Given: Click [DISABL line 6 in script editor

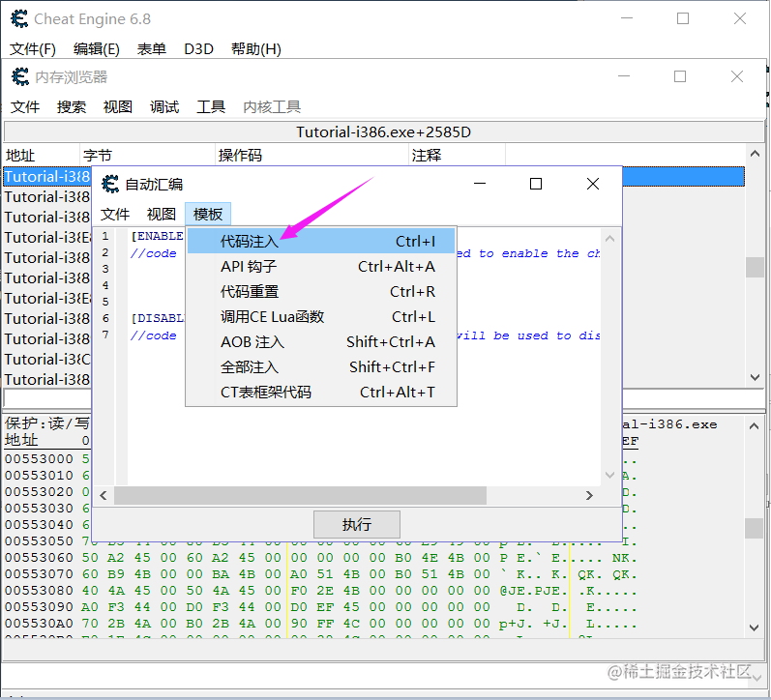Looking at the screenshot, I should click(157, 318).
